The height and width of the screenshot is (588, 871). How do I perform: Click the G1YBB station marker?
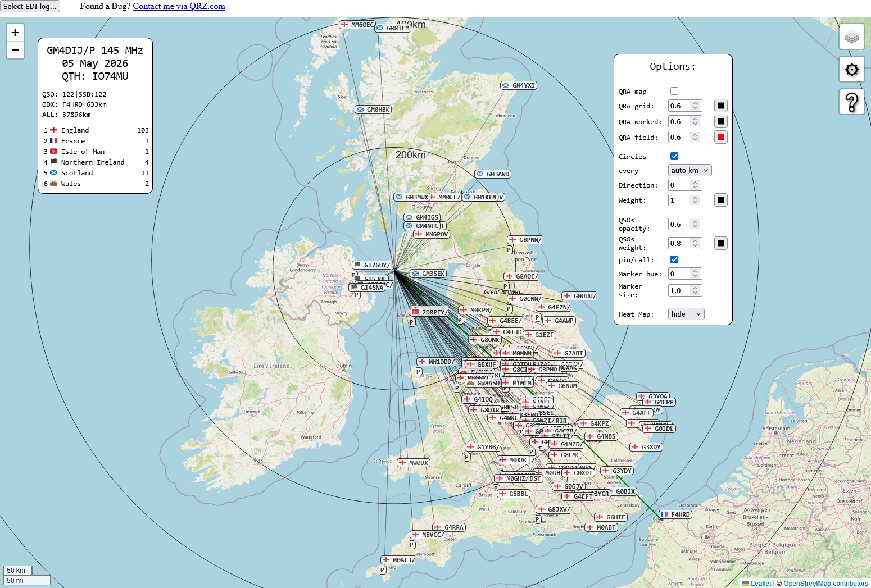pyautogui.click(x=483, y=447)
